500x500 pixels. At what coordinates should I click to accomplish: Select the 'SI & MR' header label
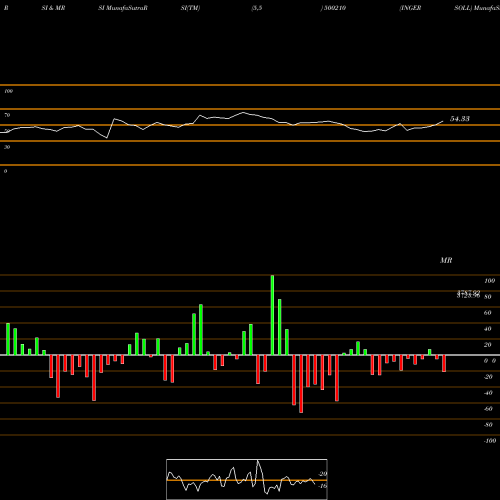click(x=53, y=8)
